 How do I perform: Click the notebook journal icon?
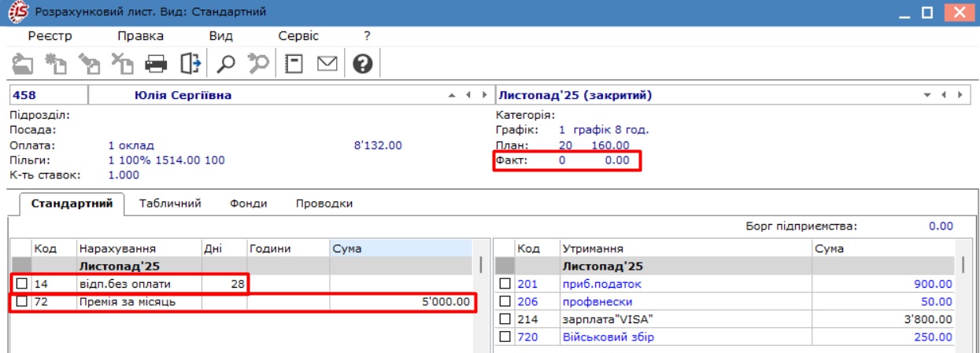[294, 64]
